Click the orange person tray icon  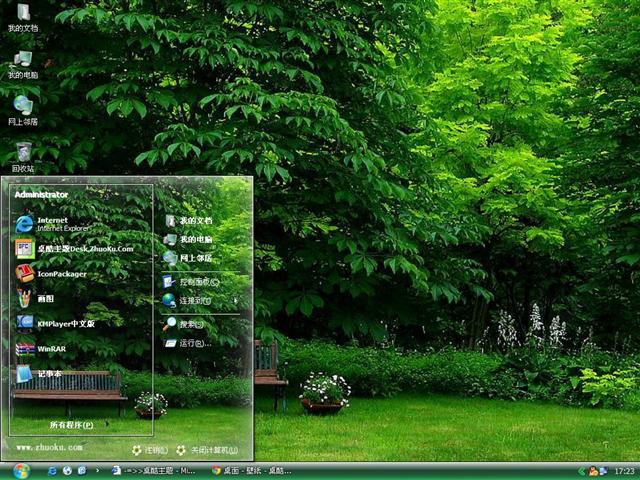593,471
